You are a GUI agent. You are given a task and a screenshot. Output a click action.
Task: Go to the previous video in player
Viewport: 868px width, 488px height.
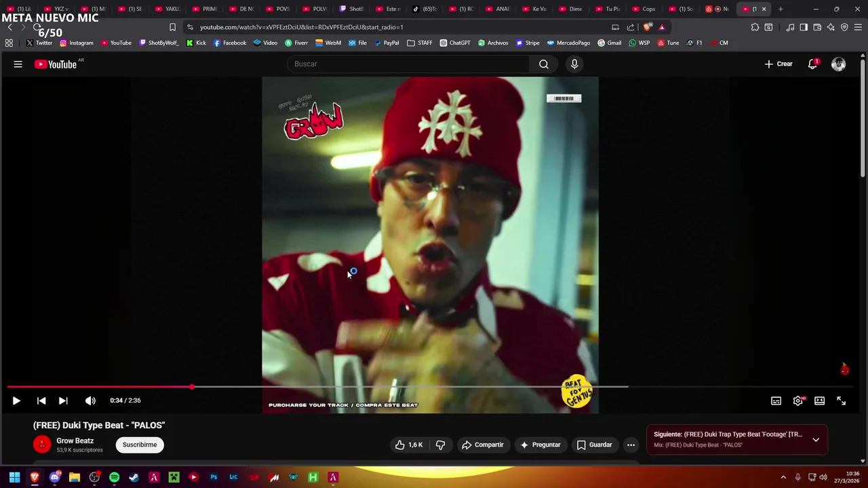coord(41,401)
